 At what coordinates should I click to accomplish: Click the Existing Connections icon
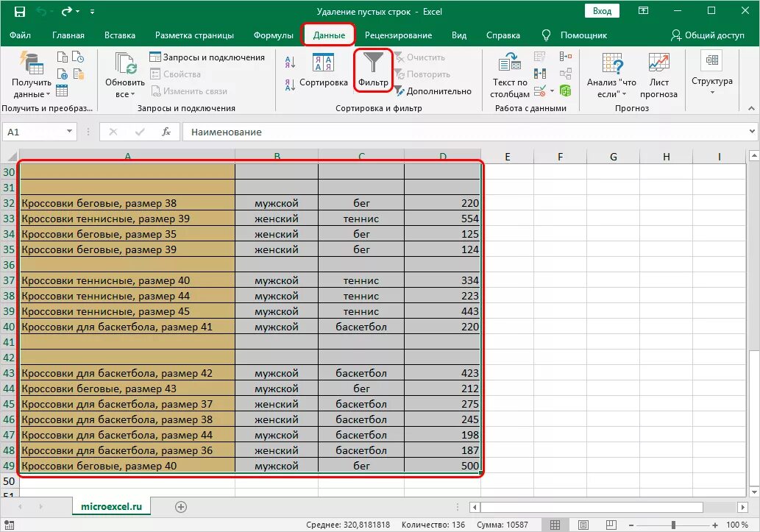tap(79, 74)
